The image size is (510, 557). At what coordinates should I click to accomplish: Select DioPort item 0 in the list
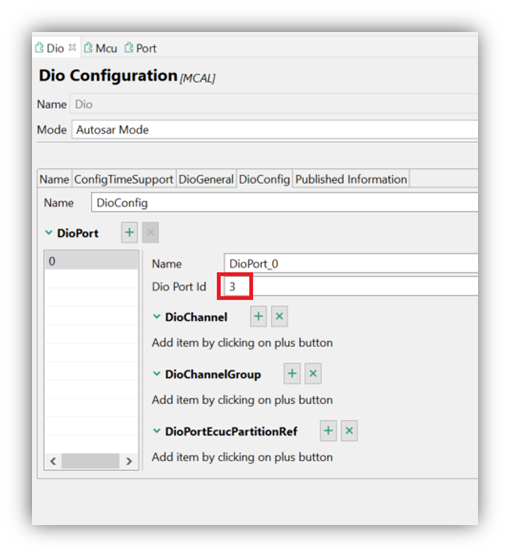tap(91, 261)
